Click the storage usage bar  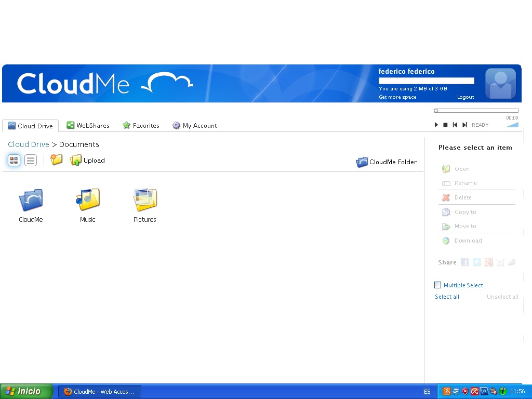click(426, 81)
